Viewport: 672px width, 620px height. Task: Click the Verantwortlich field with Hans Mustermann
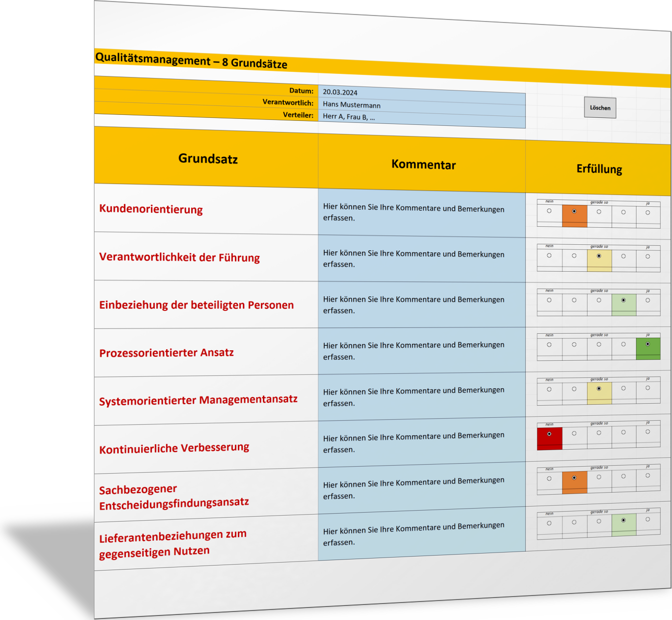click(421, 105)
